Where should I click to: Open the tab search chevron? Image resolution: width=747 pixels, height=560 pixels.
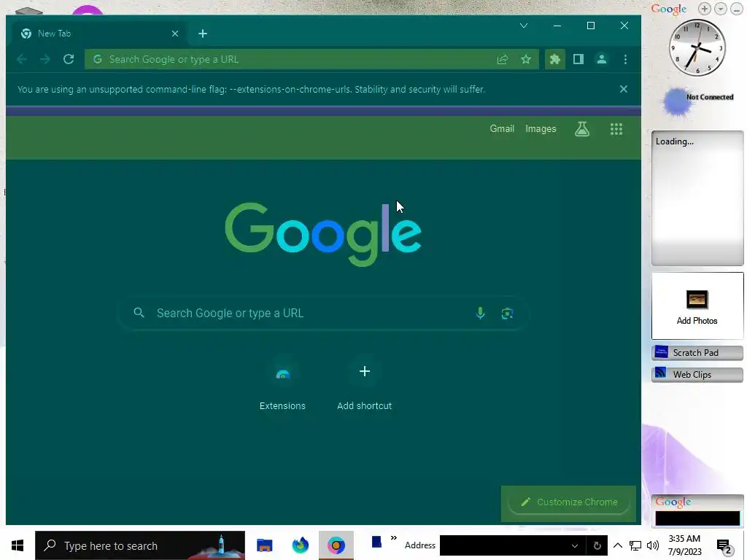pyautogui.click(x=524, y=26)
